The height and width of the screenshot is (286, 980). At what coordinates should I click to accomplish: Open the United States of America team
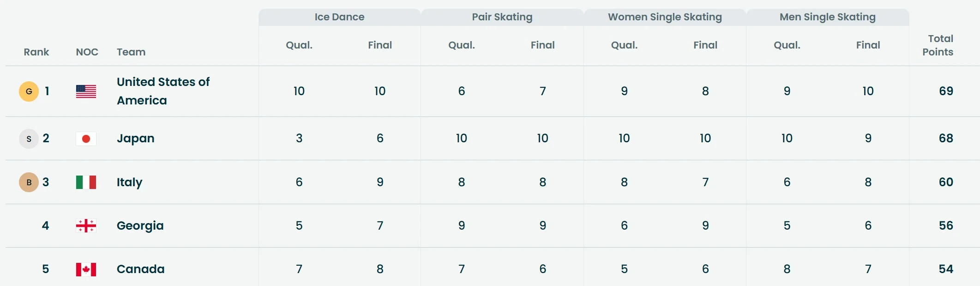coord(163,91)
